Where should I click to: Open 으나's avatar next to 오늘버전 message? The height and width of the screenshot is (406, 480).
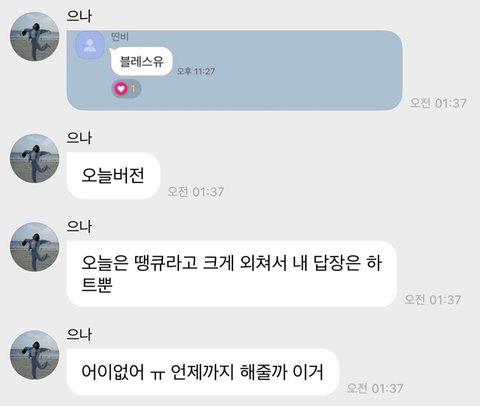click(34, 159)
